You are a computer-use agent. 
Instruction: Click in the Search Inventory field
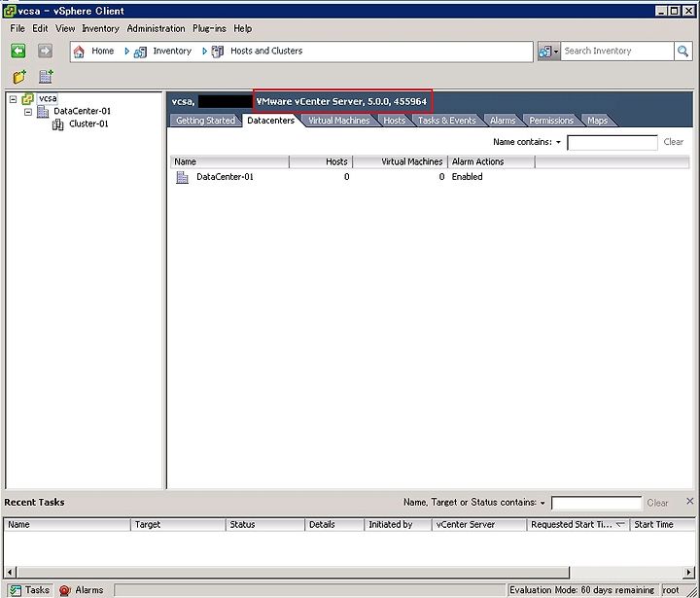(x=617, y=51)
